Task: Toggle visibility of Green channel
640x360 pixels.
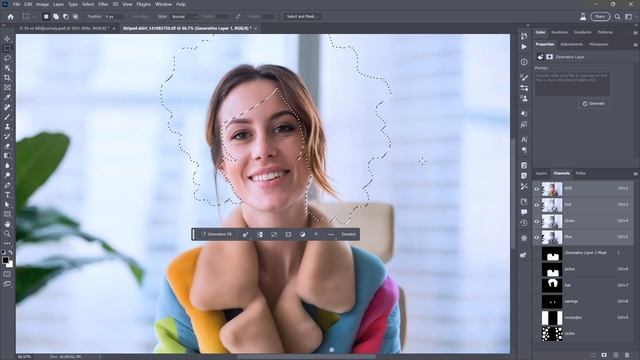Action: click(x=537, y=221)
